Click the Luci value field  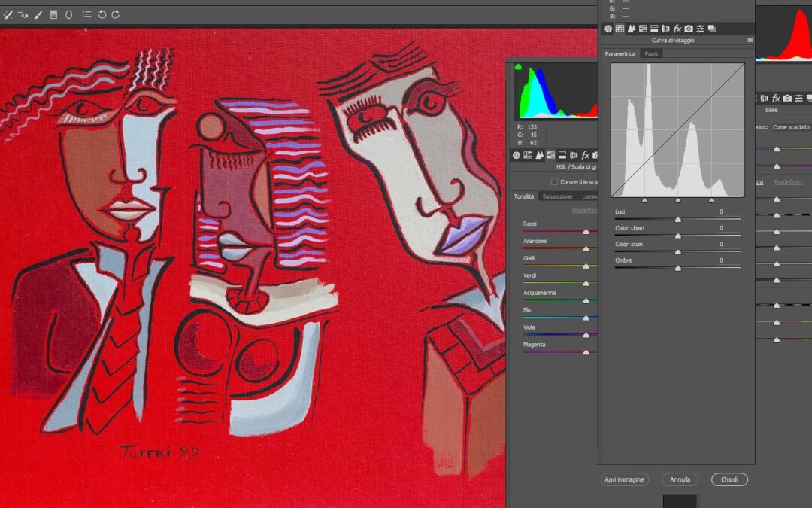[721, 212]
